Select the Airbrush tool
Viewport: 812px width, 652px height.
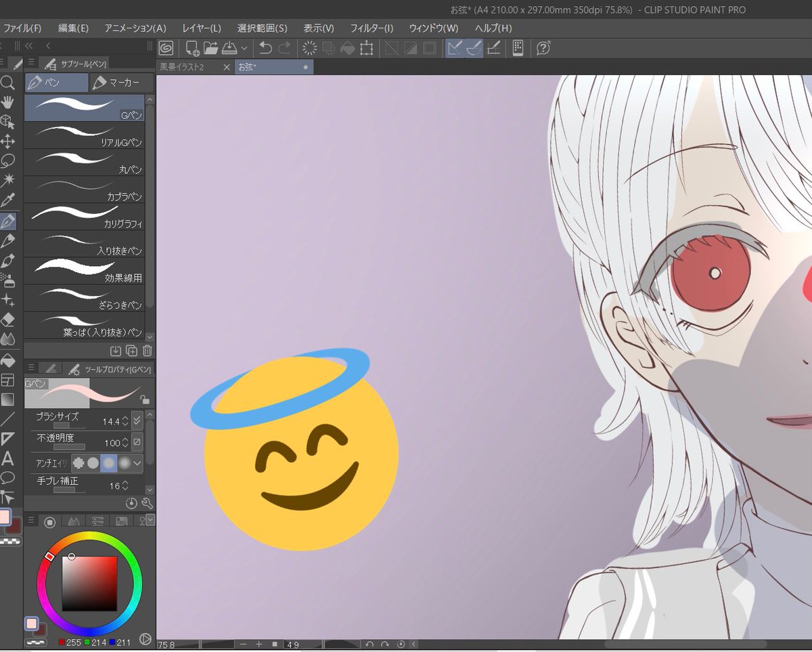click(7, 280)
